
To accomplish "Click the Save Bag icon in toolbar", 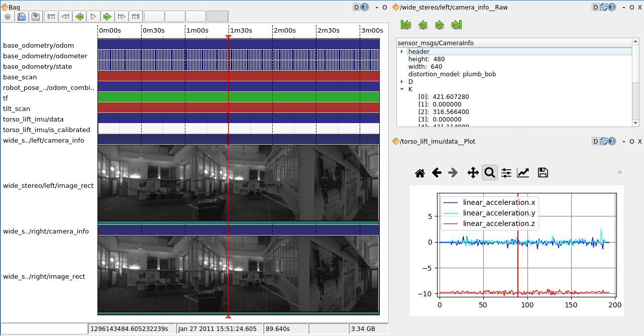I will tap(35, 17).
